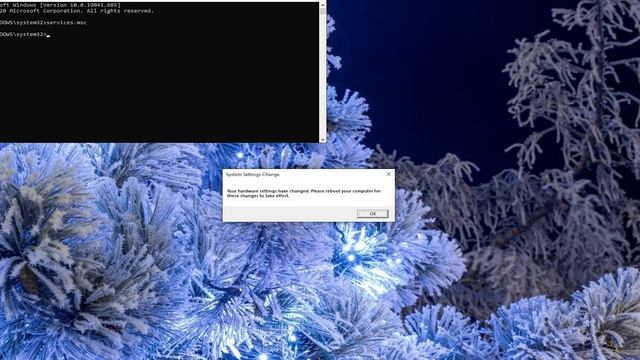Click the Microsoft Corporation copyright line

tap(77, 11)
